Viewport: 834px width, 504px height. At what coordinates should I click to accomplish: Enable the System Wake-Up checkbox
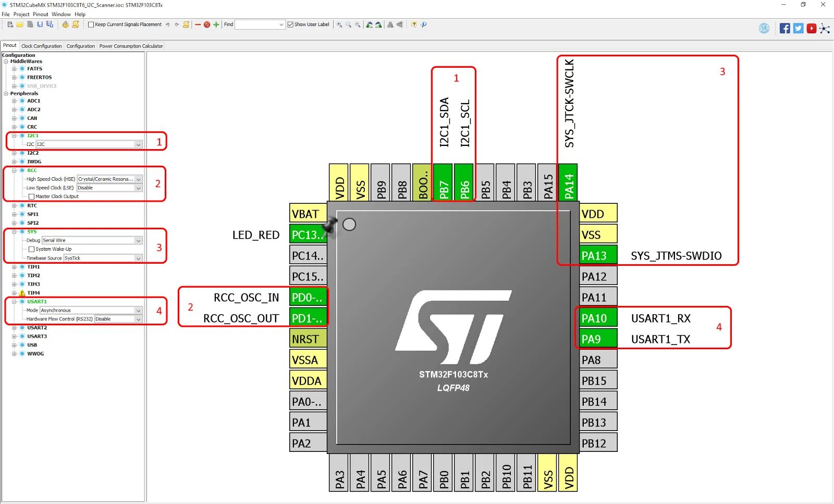pos(31,249)
